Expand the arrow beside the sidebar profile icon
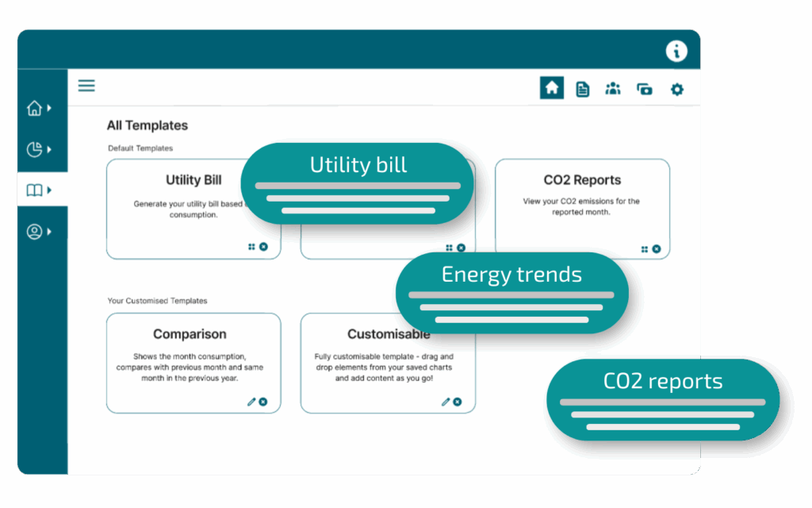The image size is (812, 508). 49,232
